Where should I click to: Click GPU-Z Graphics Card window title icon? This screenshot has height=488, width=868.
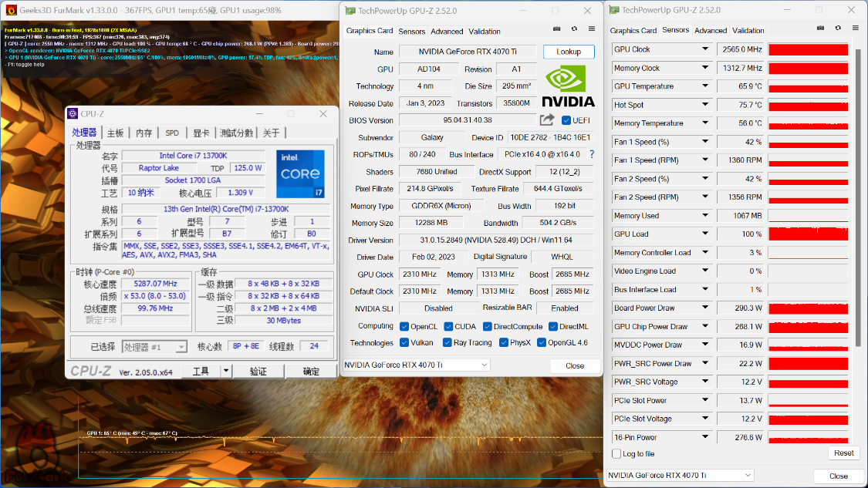tap(350, 11)
